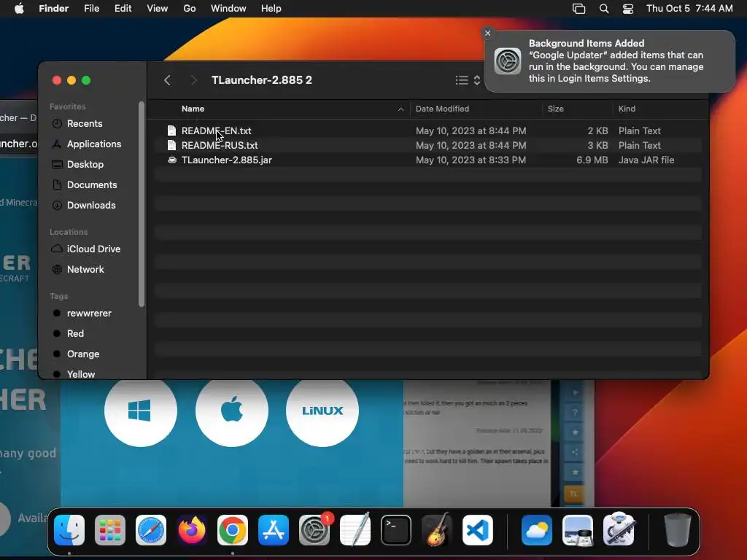Sort by Name column header
747x560 pixels.
(x=193, y=109)
